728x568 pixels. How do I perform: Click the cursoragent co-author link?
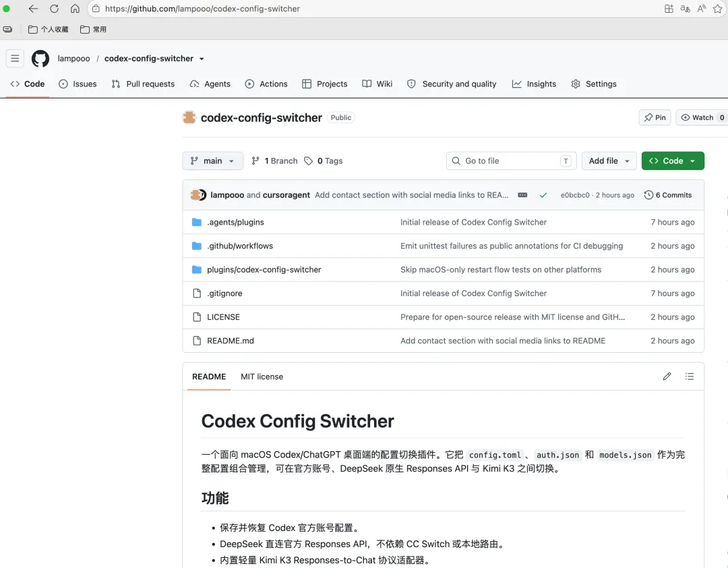click(x=286, y=195)
